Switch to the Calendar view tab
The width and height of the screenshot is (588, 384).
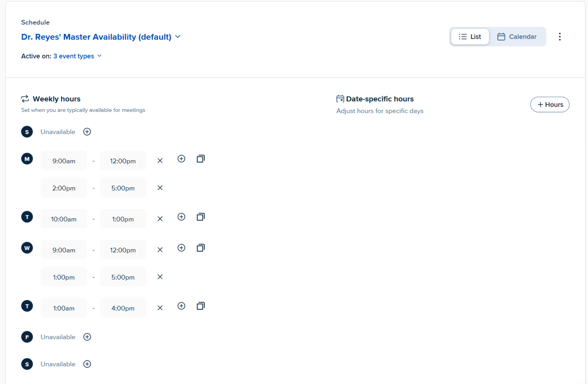coord(517,36)
